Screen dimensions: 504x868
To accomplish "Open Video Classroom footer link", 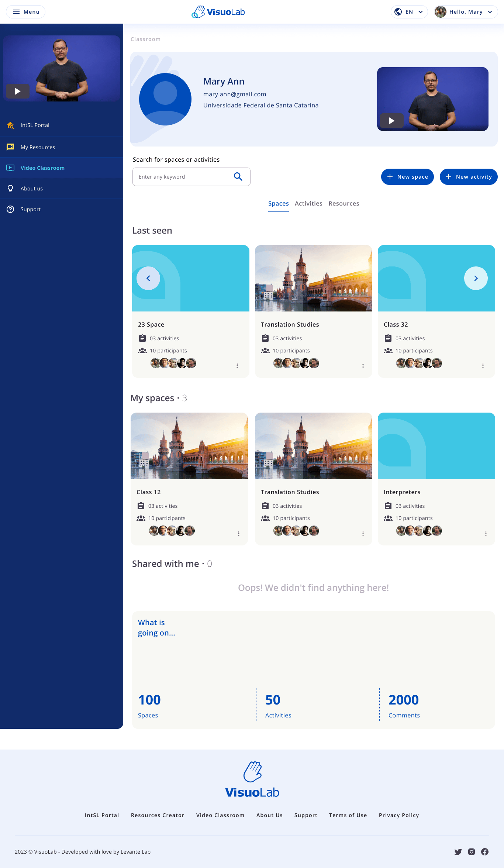I will [220, 815].
